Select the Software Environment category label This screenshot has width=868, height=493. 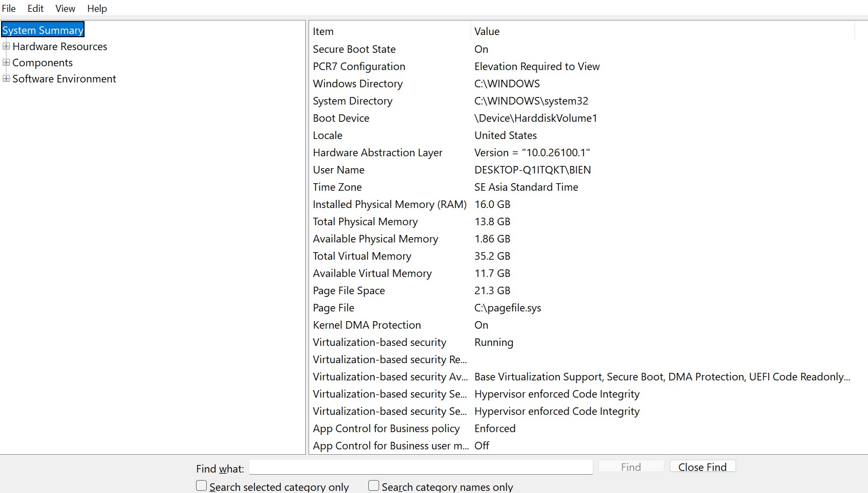pos(64,79)
